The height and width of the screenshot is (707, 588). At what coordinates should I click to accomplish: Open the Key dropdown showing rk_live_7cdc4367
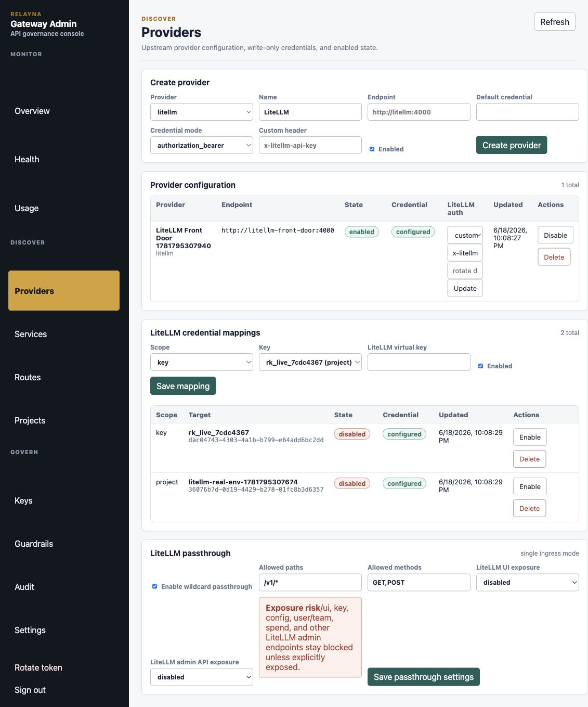pyautogui.click(x=310, y=362)
